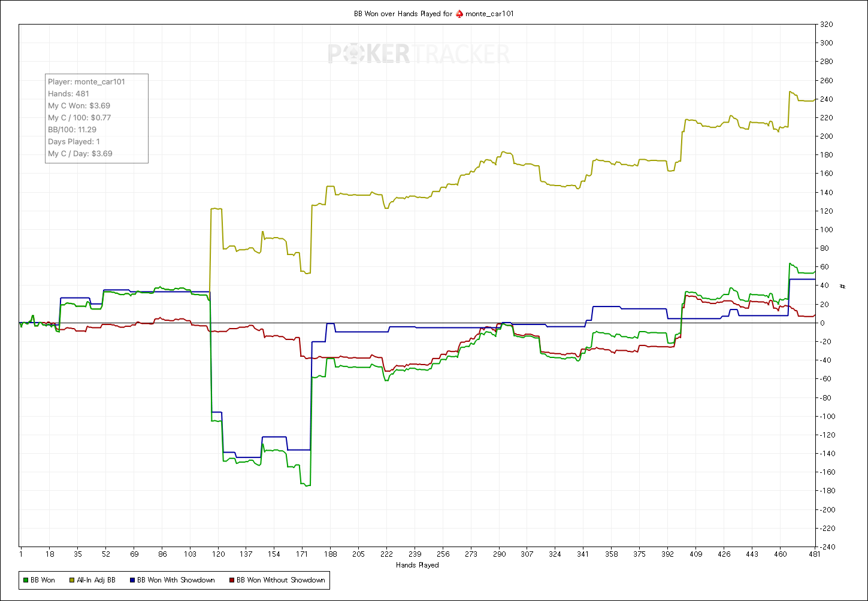Click the olive All-In Adj BB legend swatch

(x=71, y=580)
